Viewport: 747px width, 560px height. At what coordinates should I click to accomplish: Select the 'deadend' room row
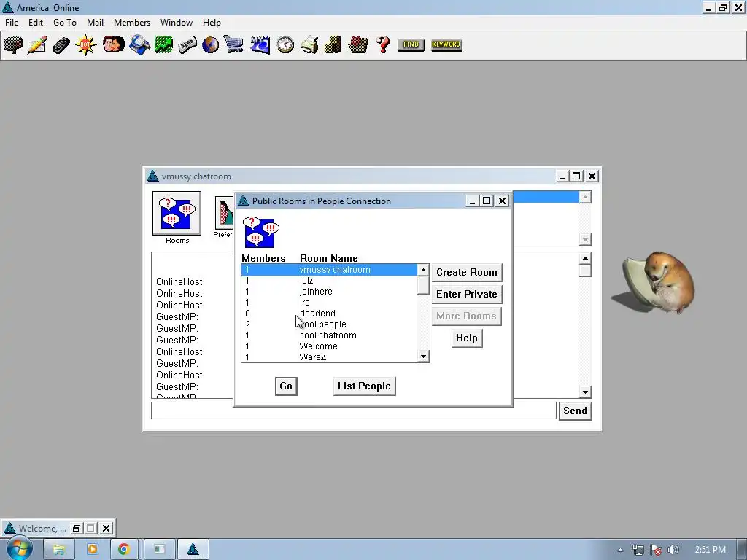[x=329, y=314]
